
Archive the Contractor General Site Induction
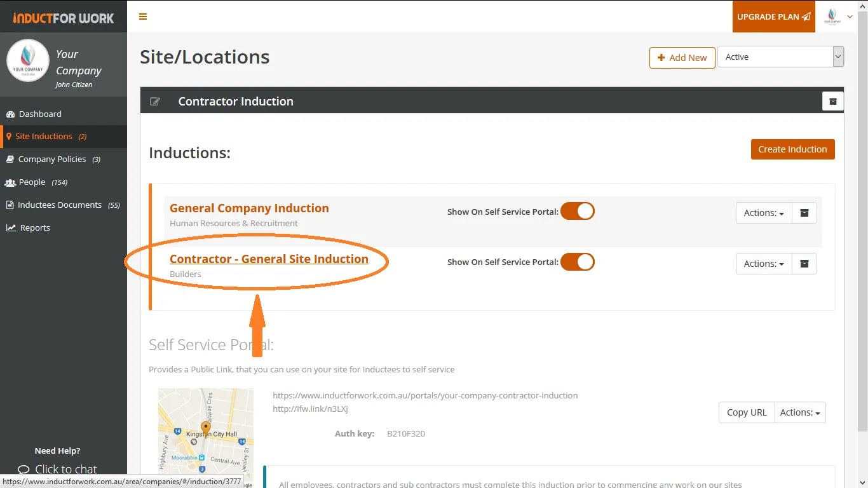tap(804, 264)
